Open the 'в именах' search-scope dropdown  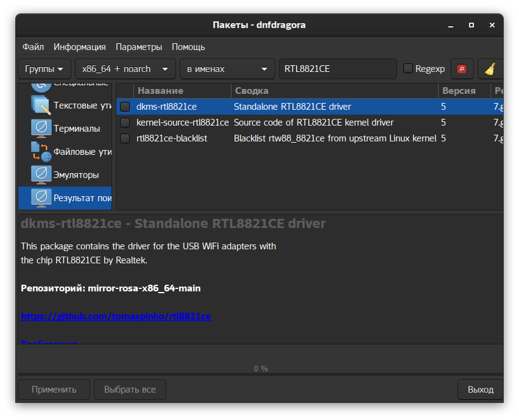227,69
